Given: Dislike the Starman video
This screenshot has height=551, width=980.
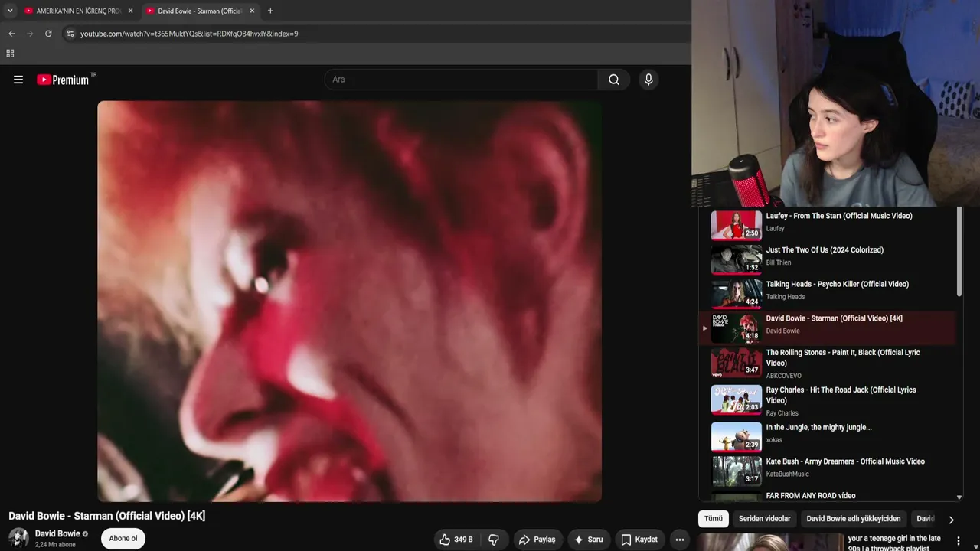Looking at the screenshot, I should [494, 540].
